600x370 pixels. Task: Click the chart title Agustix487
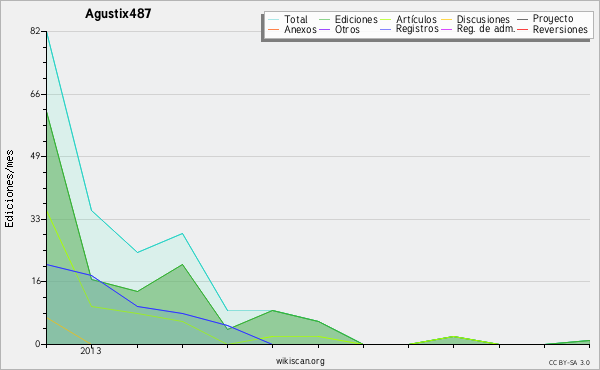118,13
